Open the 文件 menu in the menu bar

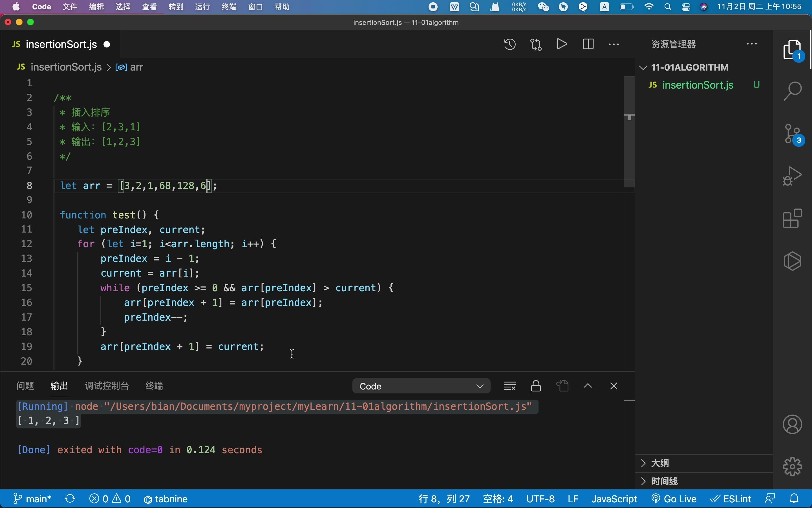coord(70,7)
